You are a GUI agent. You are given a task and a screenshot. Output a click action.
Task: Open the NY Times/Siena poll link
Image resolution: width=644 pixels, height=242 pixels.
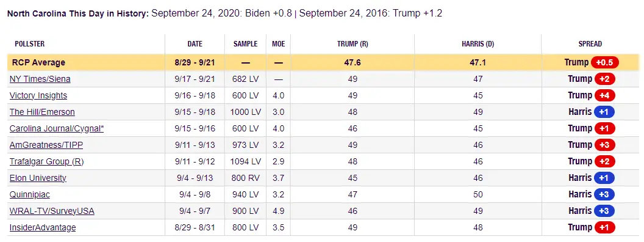tap(40, 79)
